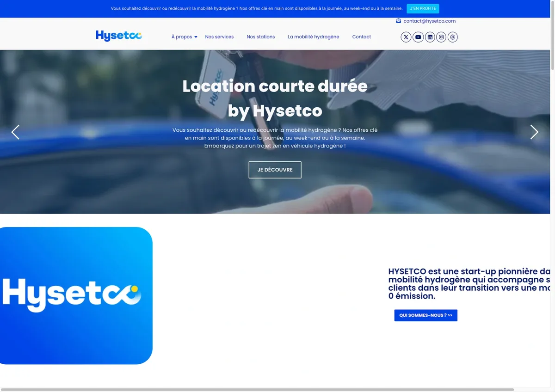The height and width of the screenshot is (392, 555).
Task: Click the JE DÉCOUVRE button
Action: pos(275,170)
